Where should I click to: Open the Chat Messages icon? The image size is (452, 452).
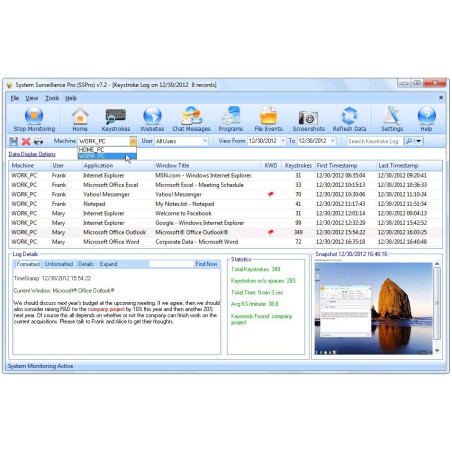pos(191,119)
